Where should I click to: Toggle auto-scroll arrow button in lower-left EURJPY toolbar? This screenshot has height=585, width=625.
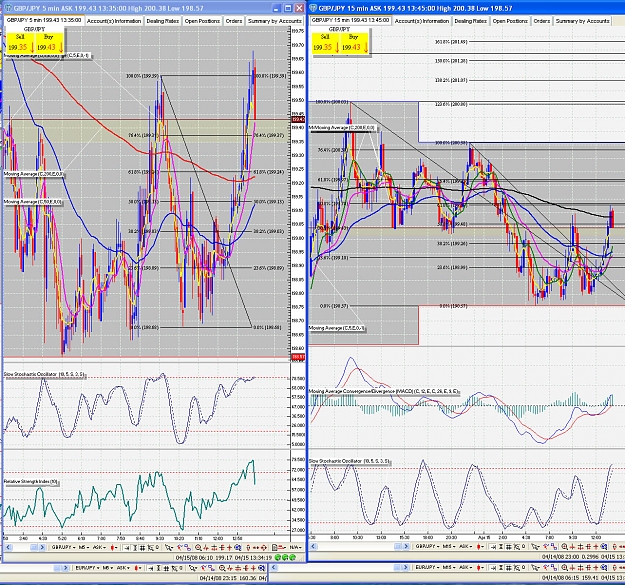click(151, 568)
